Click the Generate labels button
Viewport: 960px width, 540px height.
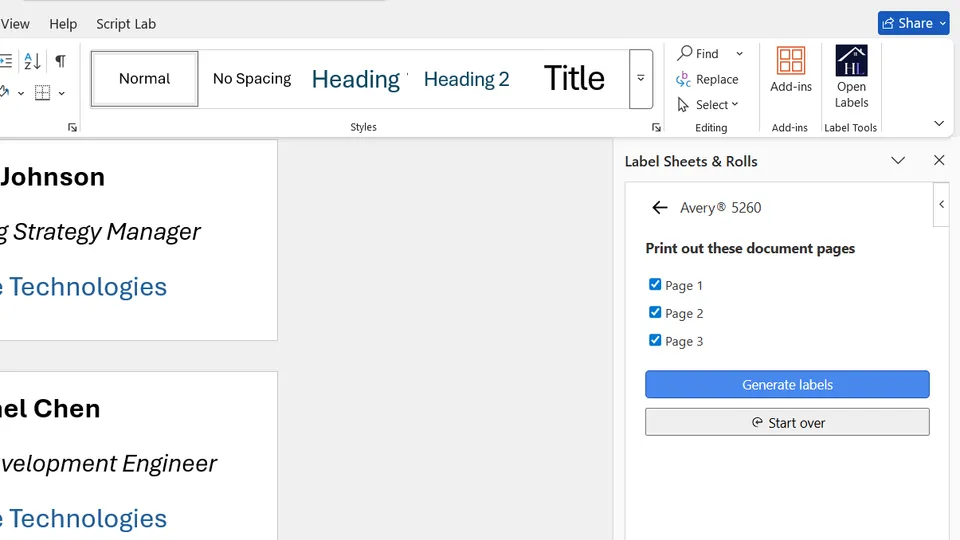787,384
